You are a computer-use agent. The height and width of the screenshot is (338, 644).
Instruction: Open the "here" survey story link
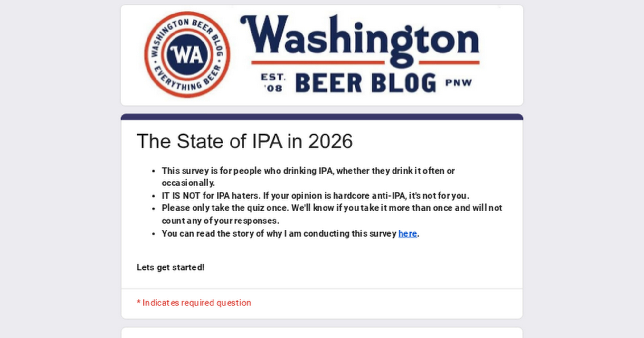pos(407,233)
